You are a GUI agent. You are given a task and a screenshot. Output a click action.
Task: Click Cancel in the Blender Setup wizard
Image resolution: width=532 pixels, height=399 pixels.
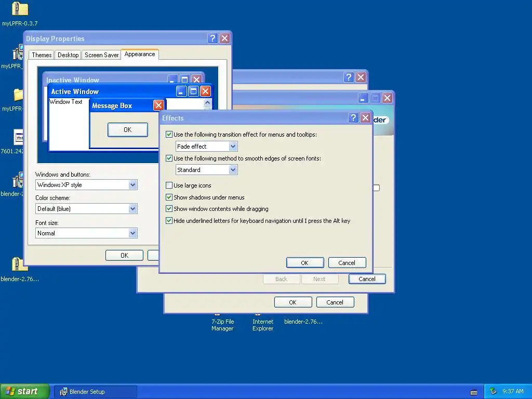[367, 279]
